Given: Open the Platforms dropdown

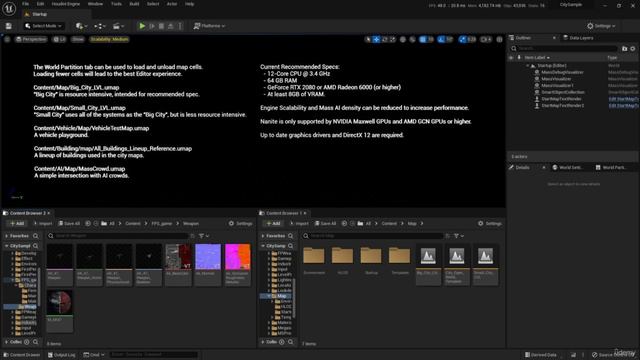Looking at the screenshot, I should tap(209, 26).
